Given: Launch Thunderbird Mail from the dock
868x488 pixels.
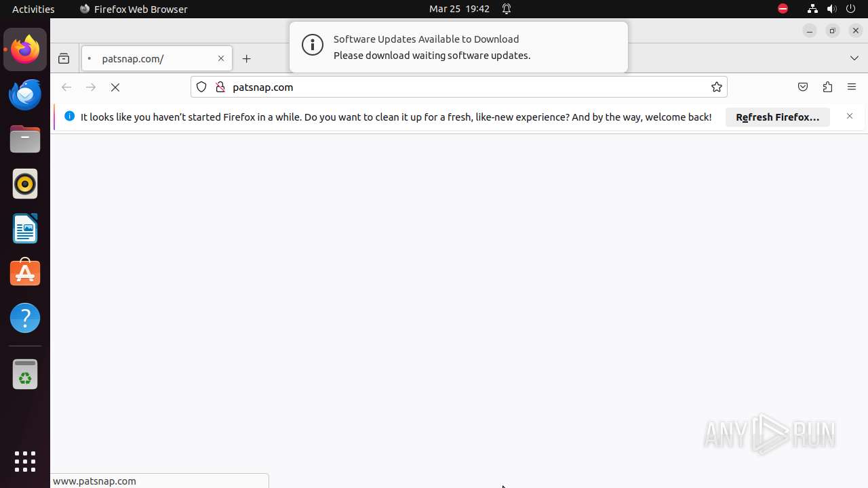Looking at the screenshot, I should point(25,94).
